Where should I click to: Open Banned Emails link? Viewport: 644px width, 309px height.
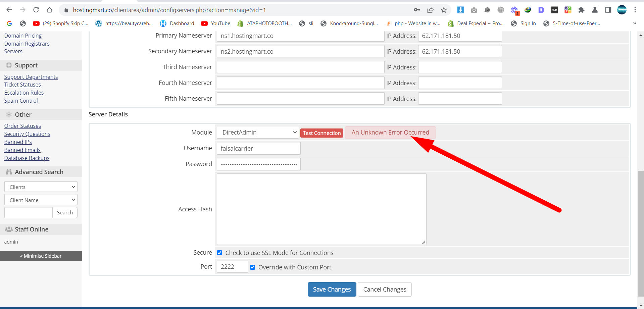pyautogui.click(x=22, y=150)
